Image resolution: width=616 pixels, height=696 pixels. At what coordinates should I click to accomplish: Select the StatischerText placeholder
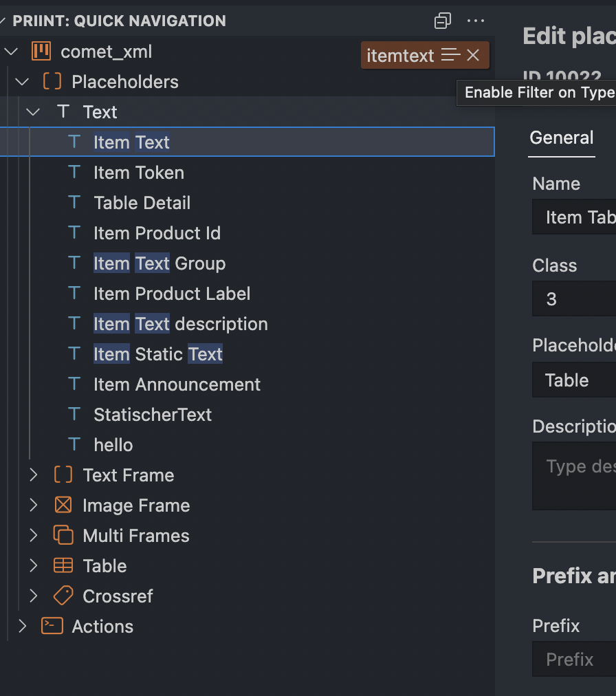[247, 414]
